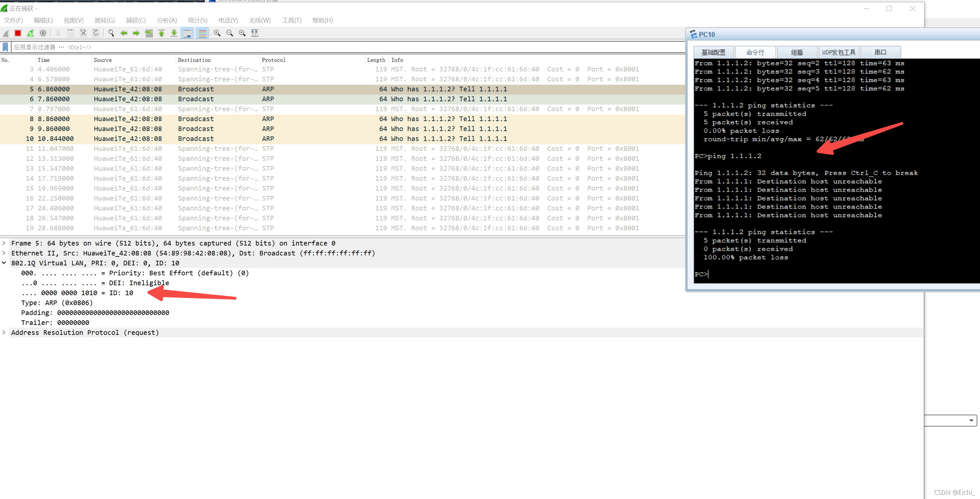Open the 编辑(E) menu
Screen dimensions: 980x499
click(43, 20)
